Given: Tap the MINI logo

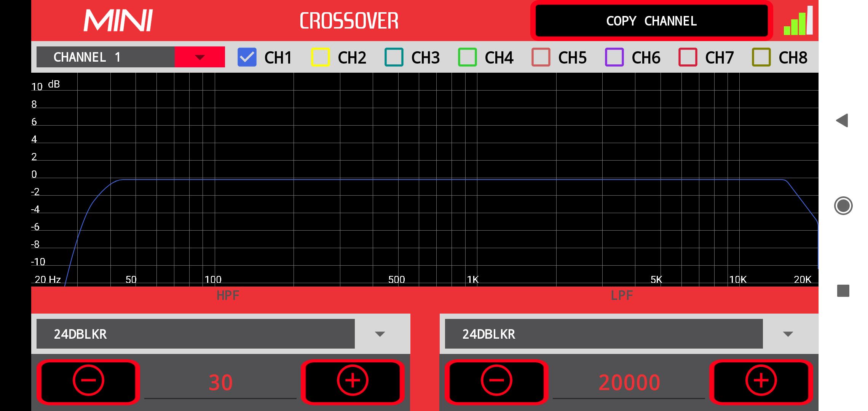Looking at the screenshot, I should point(118,21).
